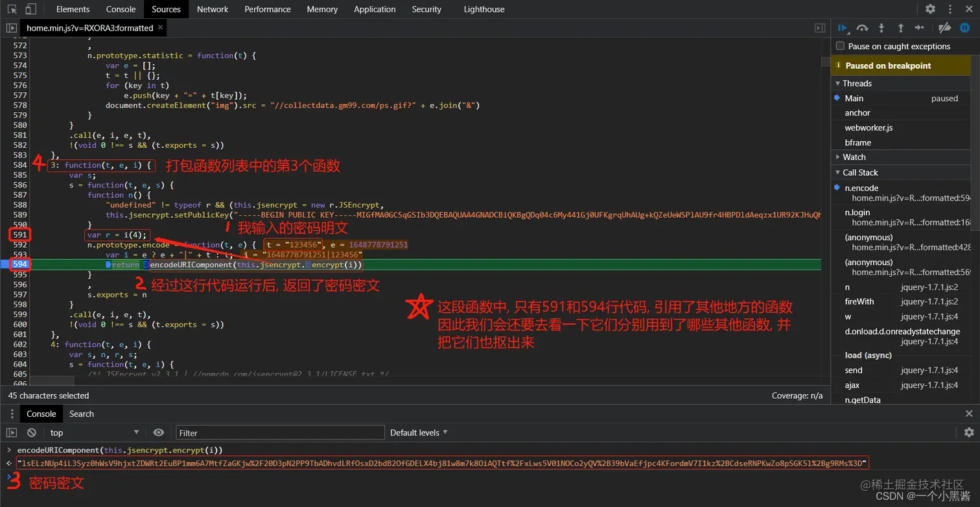
Task: Step out of current function
Action: click(x=900, y=28)
